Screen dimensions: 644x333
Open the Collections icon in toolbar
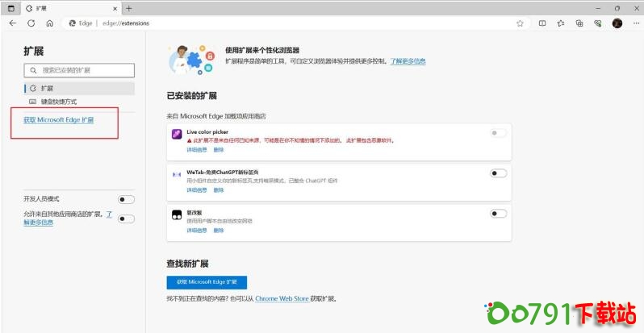point(579,23)
